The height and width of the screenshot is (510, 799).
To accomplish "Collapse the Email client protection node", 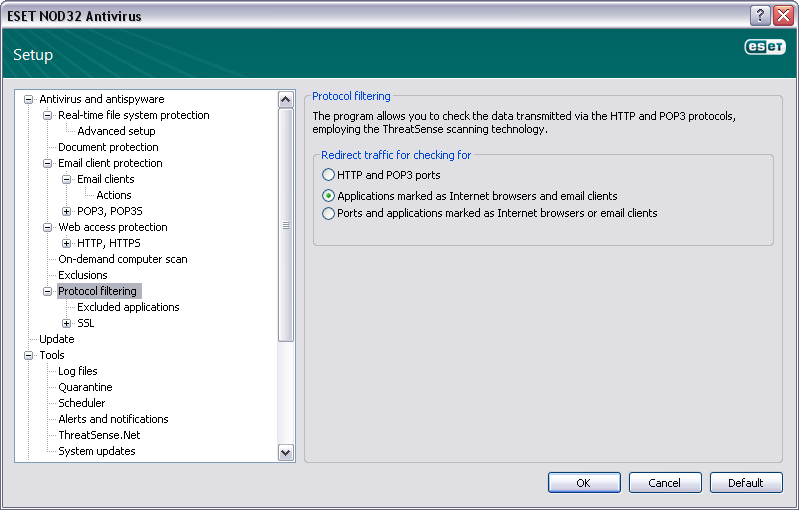I will (47, 164).
